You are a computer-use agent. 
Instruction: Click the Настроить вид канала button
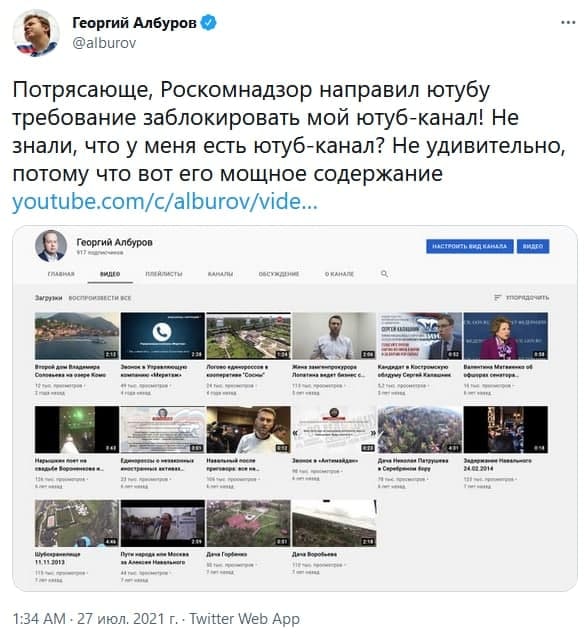[470, 246]
